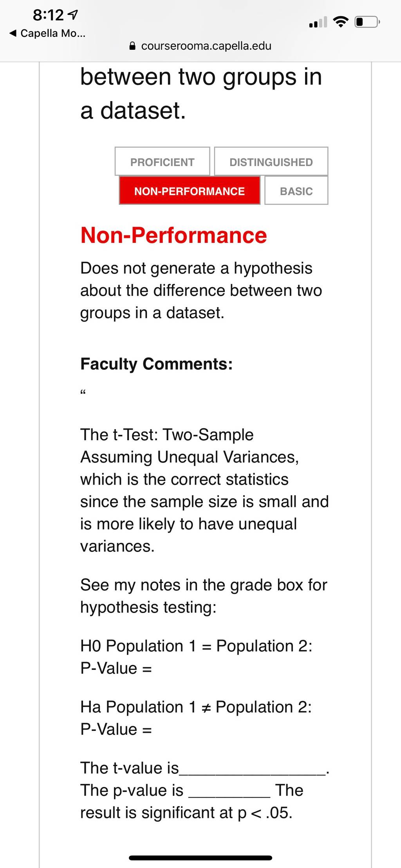The height and width of the screenshot is (868, 401).
Task: Tap the opening quotation mark under Faculty Comments
Action: (x=83, y=392)
